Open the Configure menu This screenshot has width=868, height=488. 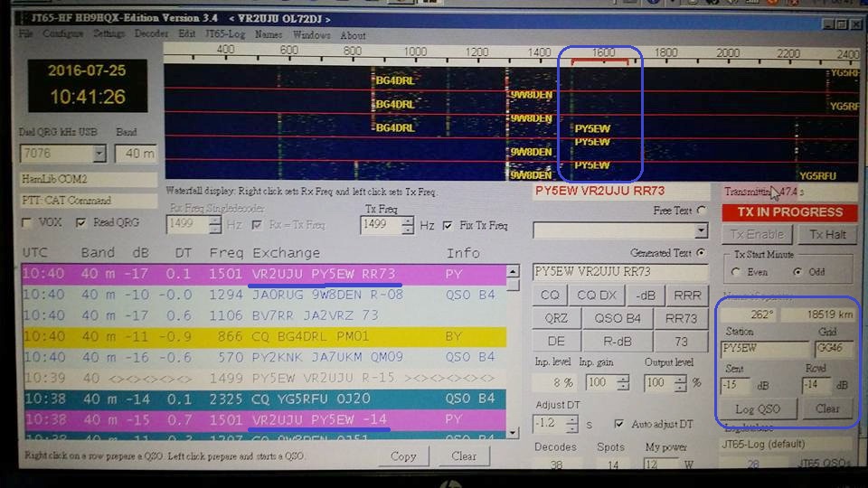tap(63, 34)
